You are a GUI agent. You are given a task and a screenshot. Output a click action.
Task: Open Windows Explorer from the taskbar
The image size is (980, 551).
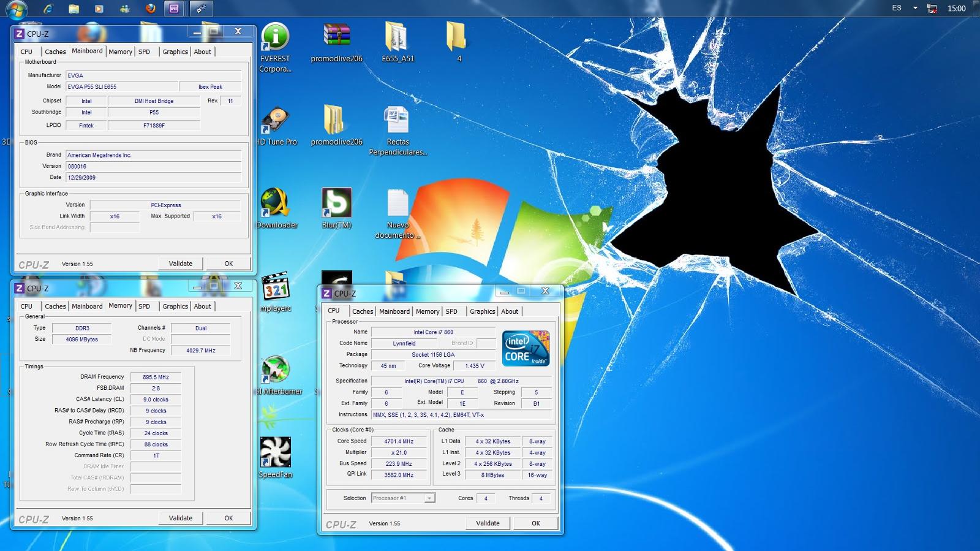pyautogui.click(x=73, y=9)
